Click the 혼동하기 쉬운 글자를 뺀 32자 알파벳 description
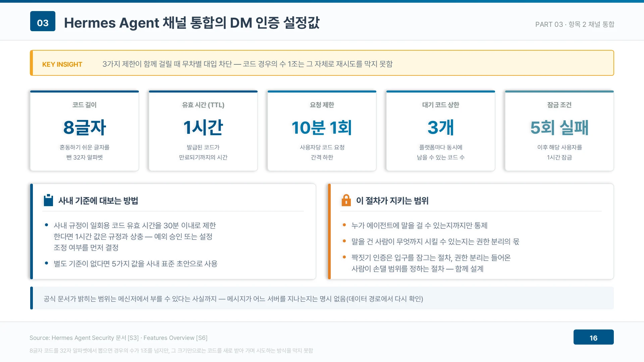The image size is (644, 362). 85,152
